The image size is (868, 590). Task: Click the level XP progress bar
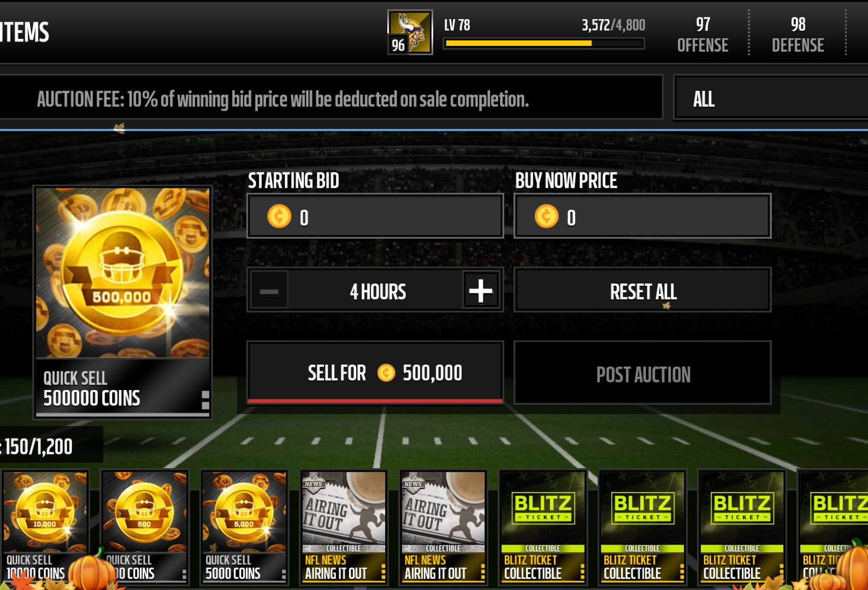click(x=544, y=43)
